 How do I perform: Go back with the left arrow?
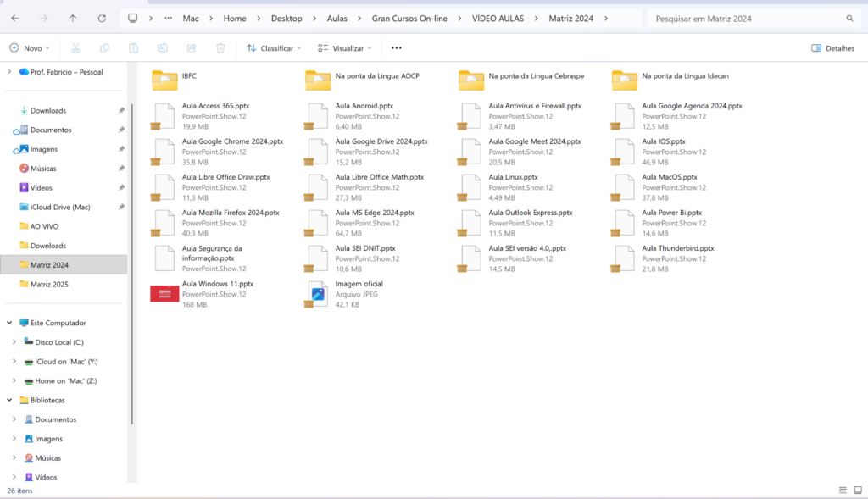[15, 19]
